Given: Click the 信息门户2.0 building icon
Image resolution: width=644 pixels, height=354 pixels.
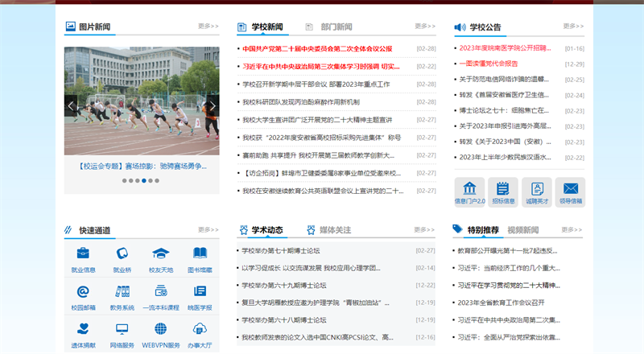Looking at the screenshot, I should point(469,188).
